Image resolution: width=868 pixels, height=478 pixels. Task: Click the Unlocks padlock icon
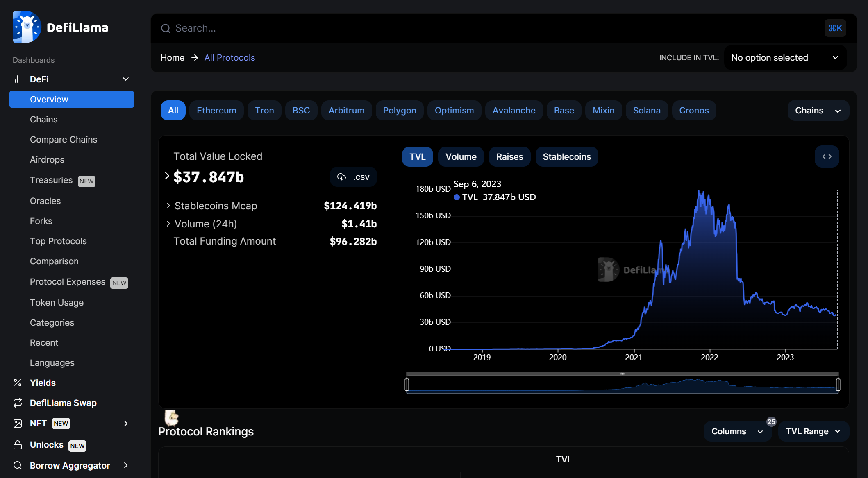coord(18,445)
